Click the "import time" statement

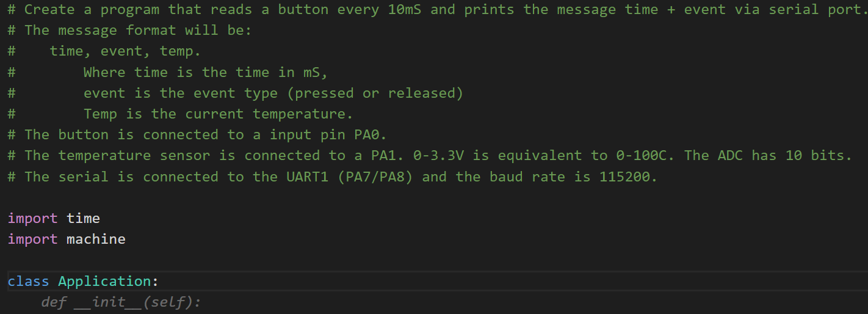(54, 218)
